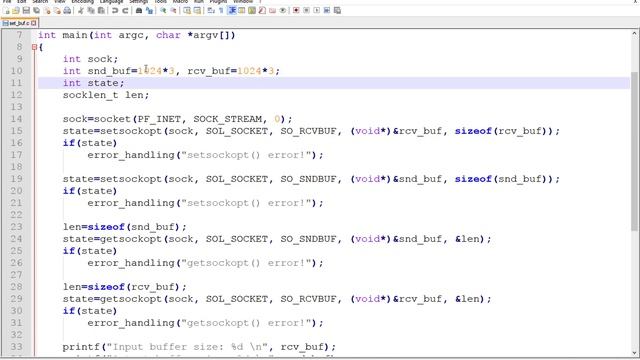The width and height of the screenshot is (640, 360).
Task: Click 'main' in the function signature
Action: 75,36
